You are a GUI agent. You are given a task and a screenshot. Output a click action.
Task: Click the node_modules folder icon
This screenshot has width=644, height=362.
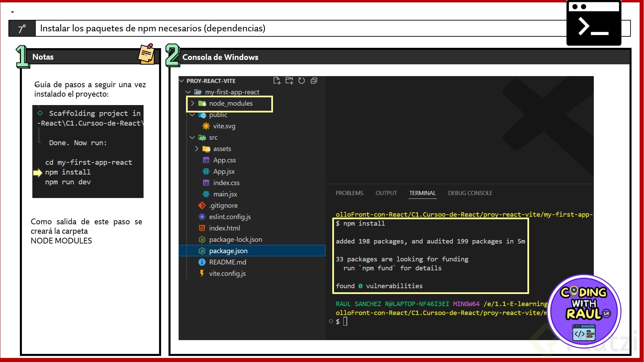pos(202,103)
